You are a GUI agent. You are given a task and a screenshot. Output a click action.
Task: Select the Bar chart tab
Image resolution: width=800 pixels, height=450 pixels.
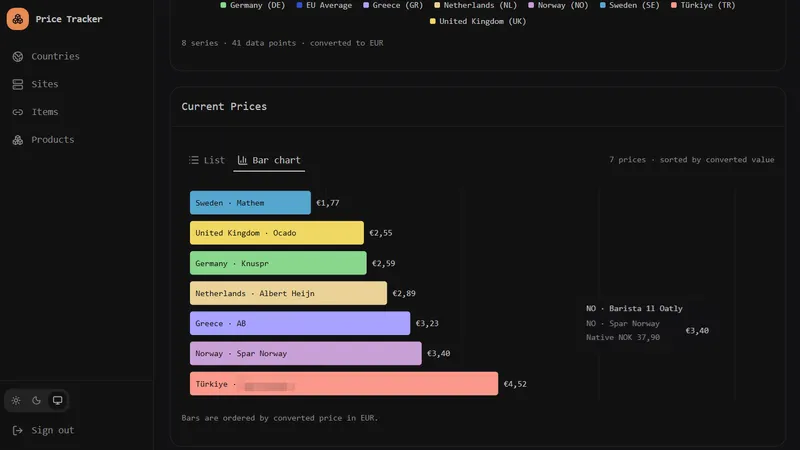click(269, 160)
